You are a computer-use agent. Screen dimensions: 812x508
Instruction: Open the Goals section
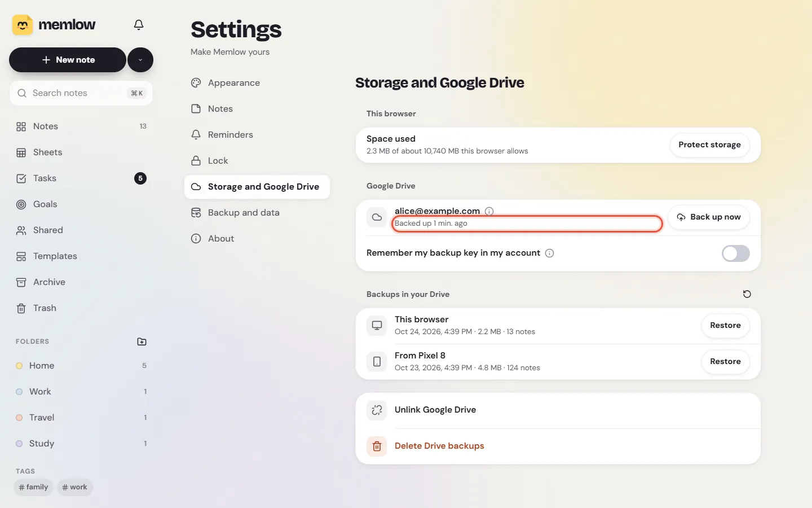(81, 204)
